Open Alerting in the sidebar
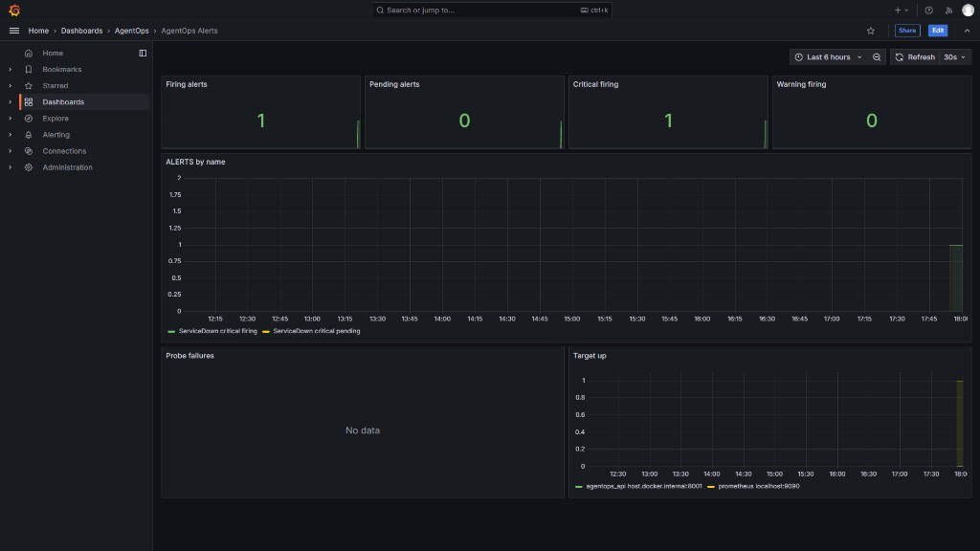The image size is (980, 551). click(x=56, y=134)
